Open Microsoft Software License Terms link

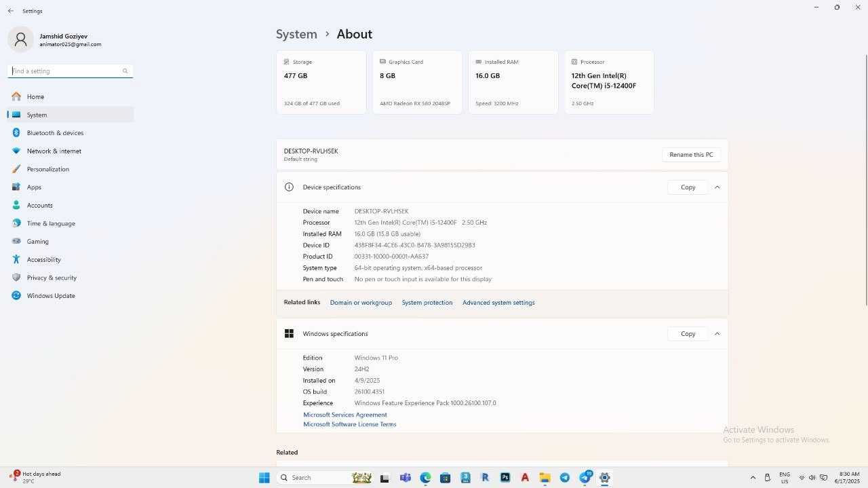click(350, 424)
